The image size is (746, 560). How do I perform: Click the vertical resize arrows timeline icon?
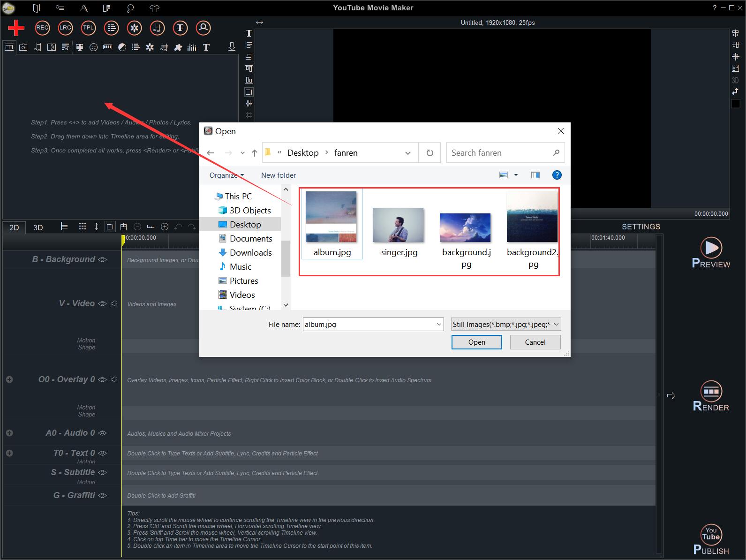[x=96, y=227]
